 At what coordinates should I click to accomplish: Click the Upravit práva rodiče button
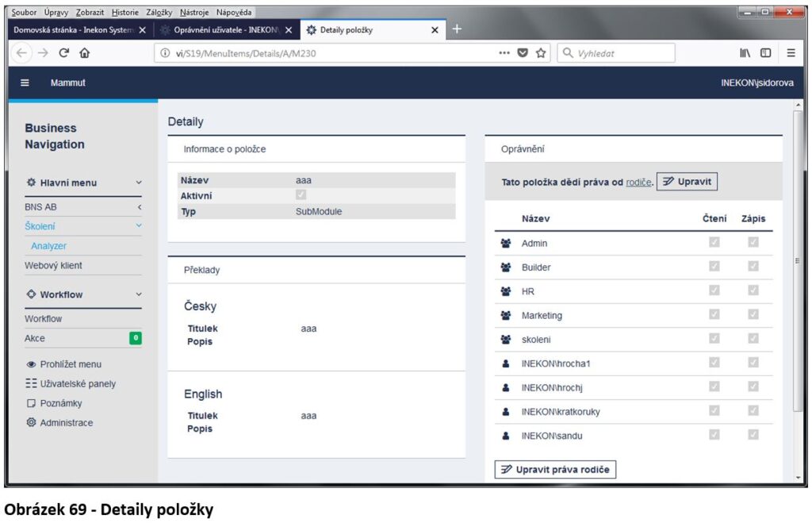[x=555, y=470]
